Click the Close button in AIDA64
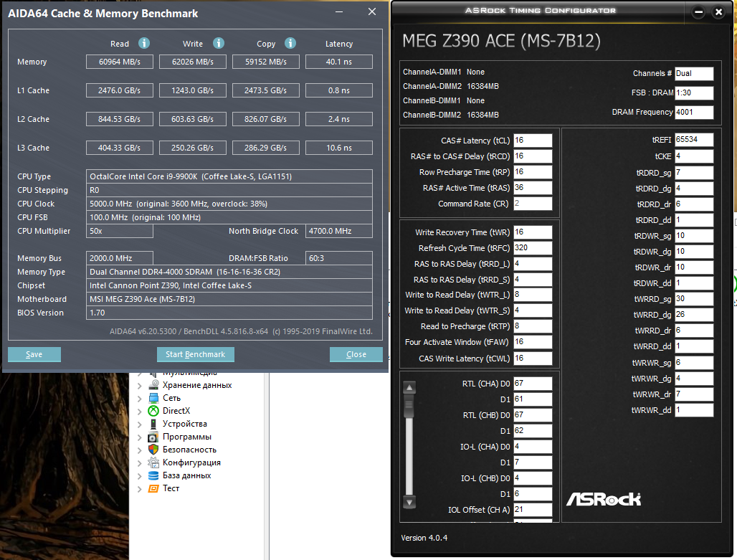The width and height of the screenshot is (737, 560). tap(356, 354)
